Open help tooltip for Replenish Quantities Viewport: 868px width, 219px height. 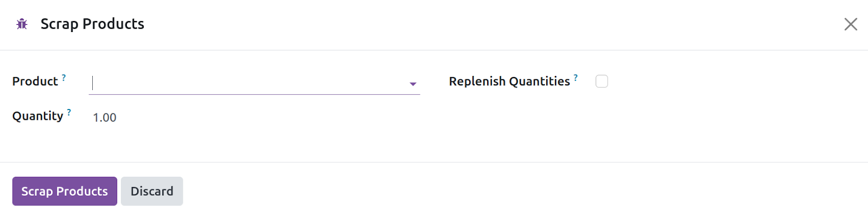pos(576,78)
